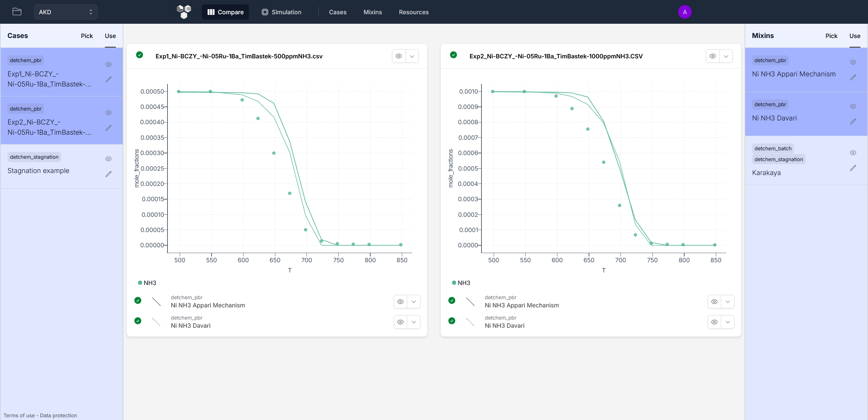Open the AKD project dropdown
Screen dimensions: 868x420
coord(65,12)
